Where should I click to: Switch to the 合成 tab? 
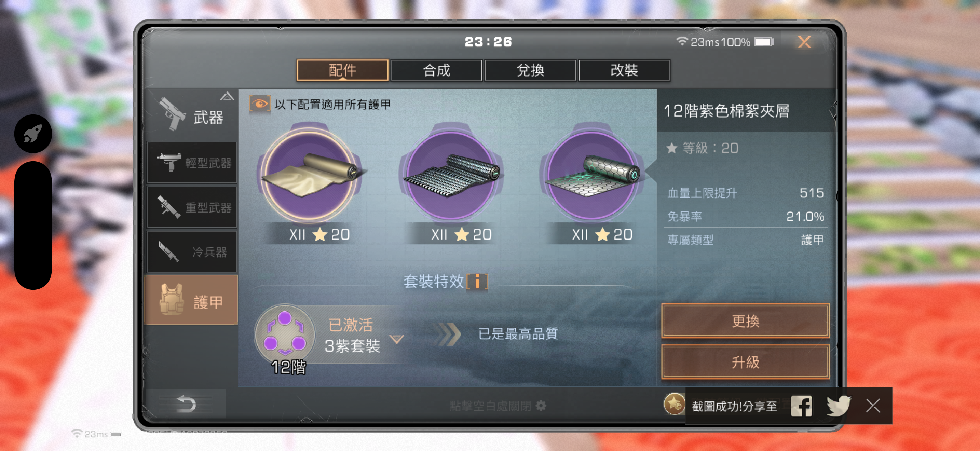[436, 70]
